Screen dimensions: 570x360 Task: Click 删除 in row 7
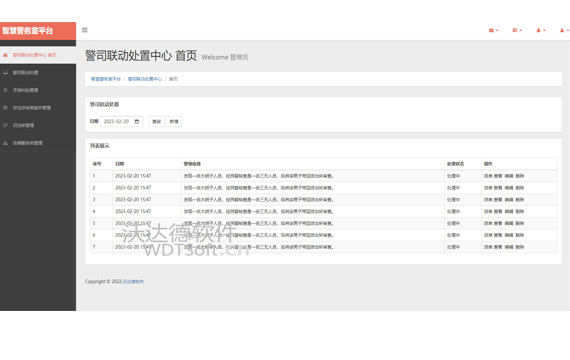click(519, 247)
